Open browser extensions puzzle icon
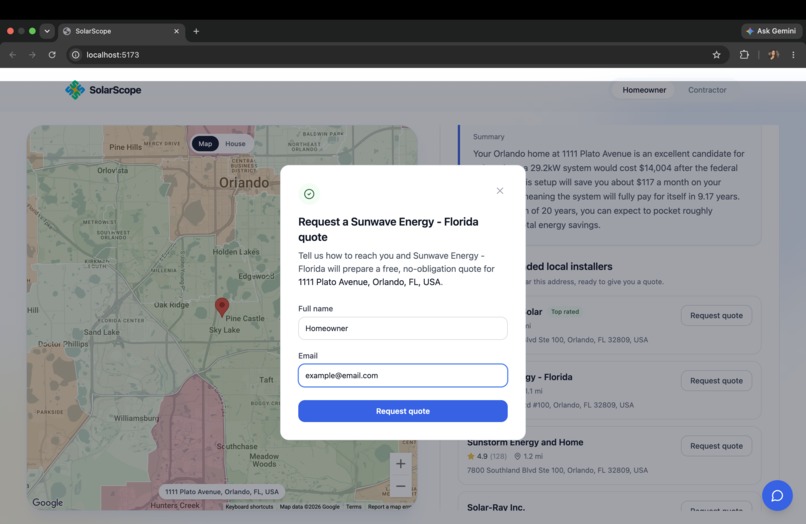This screenshot has height=524, width=806. [744, 55]
